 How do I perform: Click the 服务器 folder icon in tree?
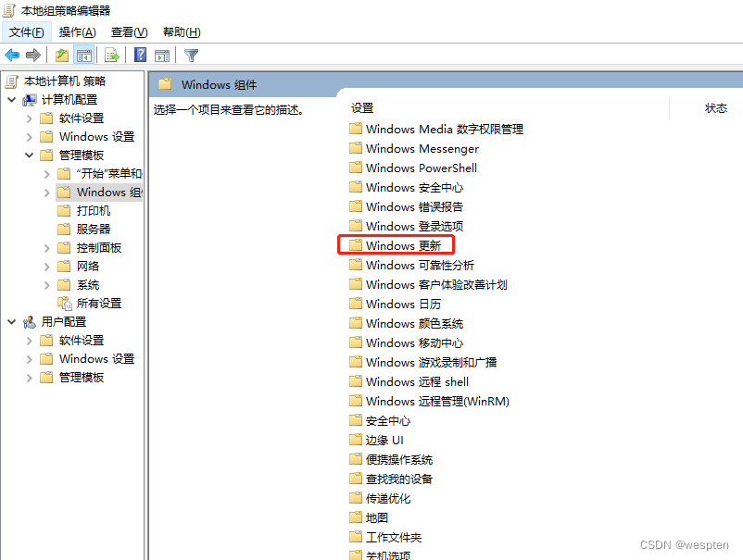click(64, 230)
